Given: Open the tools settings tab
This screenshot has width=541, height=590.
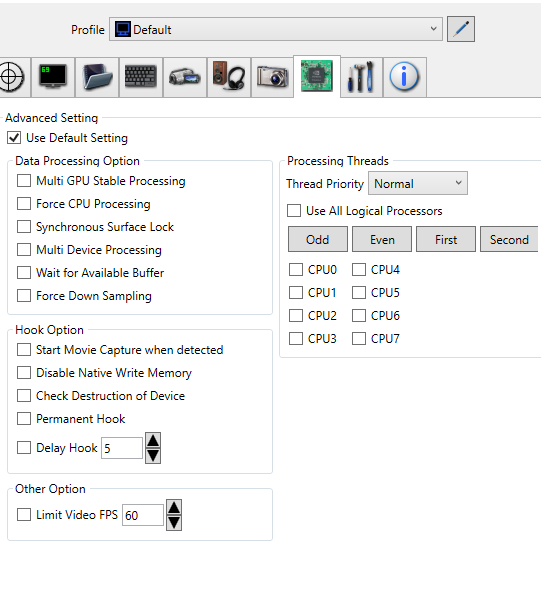Looking at the screenshot, I should pos(362,77).
